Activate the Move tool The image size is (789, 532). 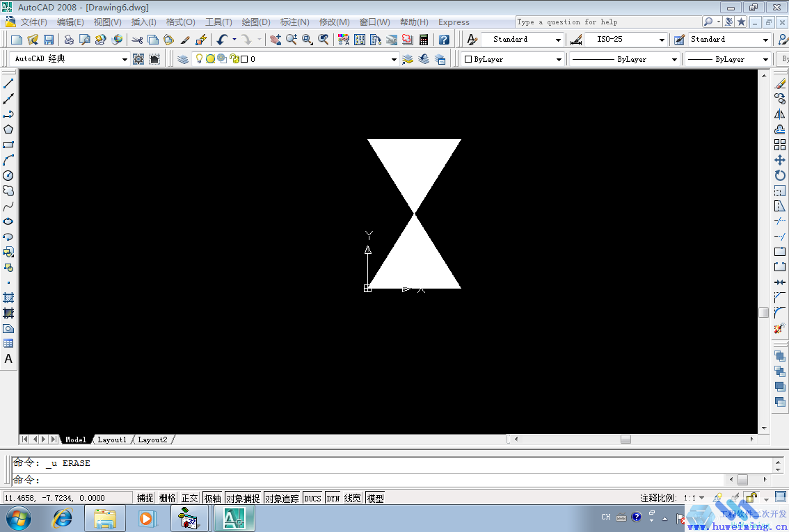coord(780,161)
